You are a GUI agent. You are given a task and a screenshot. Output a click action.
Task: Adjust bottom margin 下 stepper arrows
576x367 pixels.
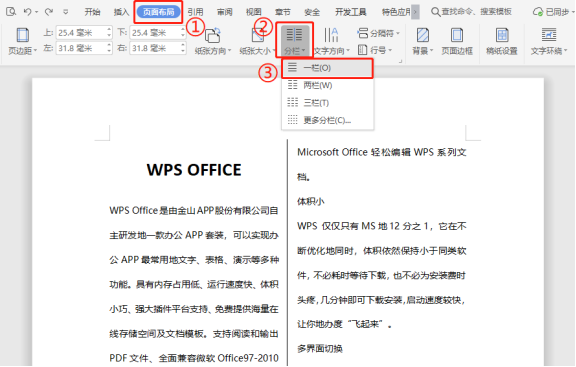coord(183,33)
